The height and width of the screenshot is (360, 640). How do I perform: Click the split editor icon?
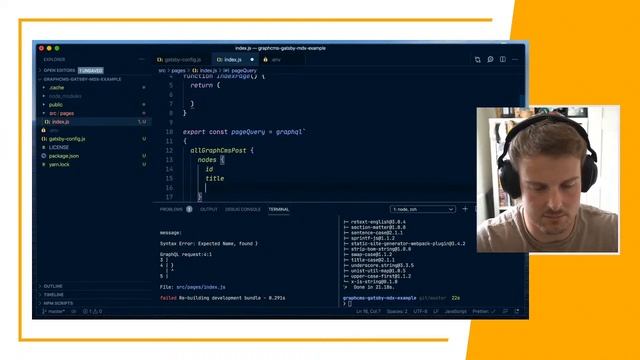tap(503, 60)
